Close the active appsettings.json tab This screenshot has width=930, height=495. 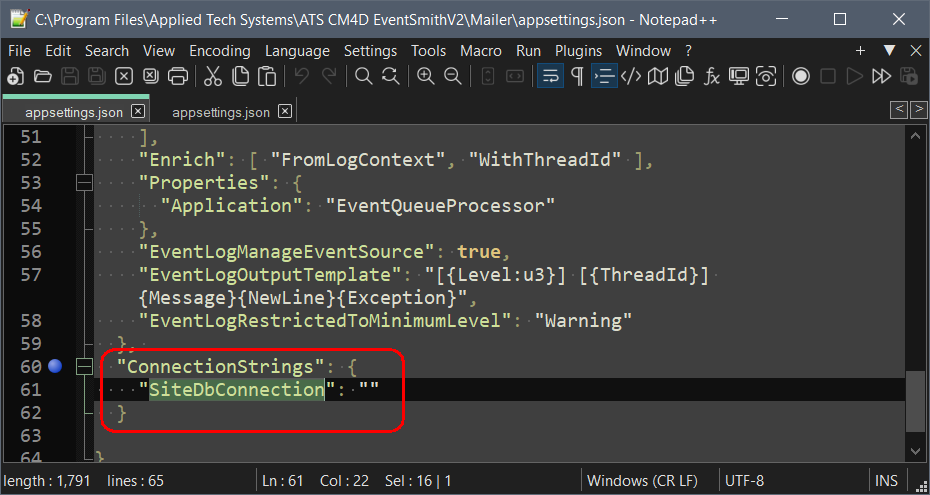point(138,112)
